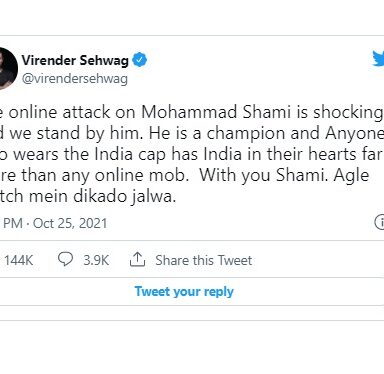Click the Virender Sehwag display name

(x=75, y=61)
